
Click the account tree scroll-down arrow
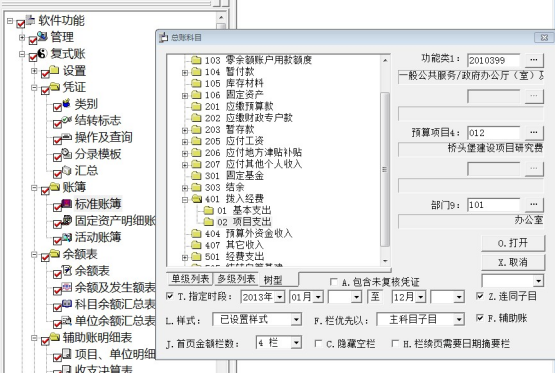385,261
